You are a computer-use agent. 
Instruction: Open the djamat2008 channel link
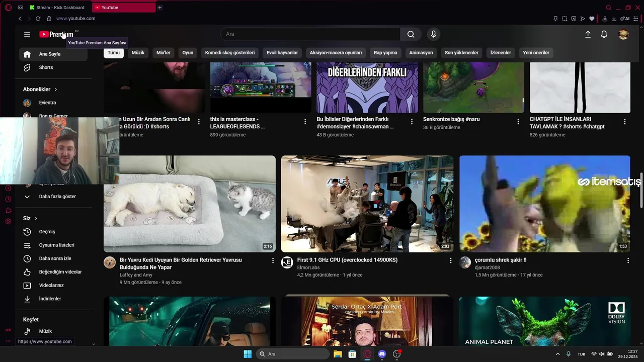(x=488, y=267)
